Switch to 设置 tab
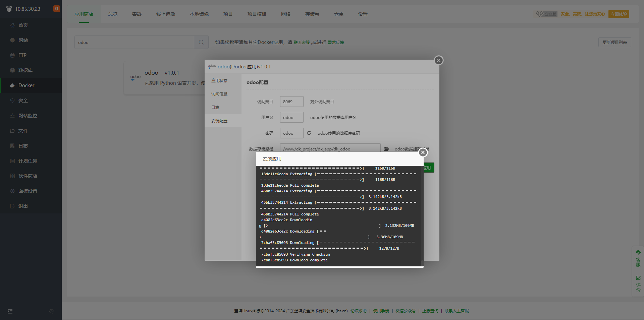The height and width of the screenshot is (320, 644). point(363,14)
